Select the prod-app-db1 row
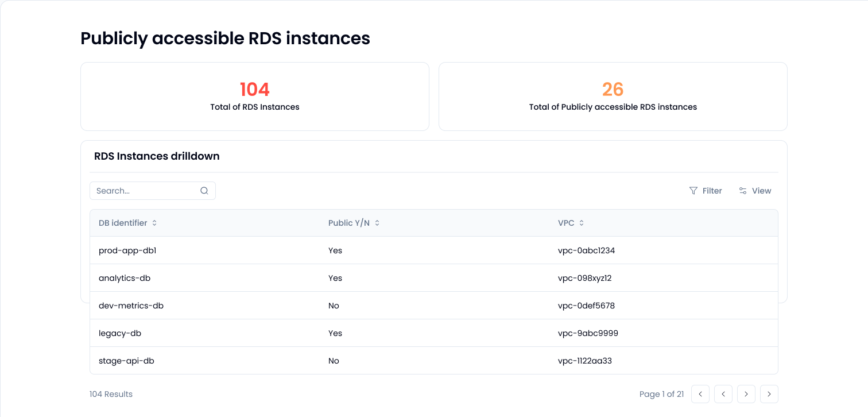This screenshot has width=868, height=417. (x=127, y=250)
